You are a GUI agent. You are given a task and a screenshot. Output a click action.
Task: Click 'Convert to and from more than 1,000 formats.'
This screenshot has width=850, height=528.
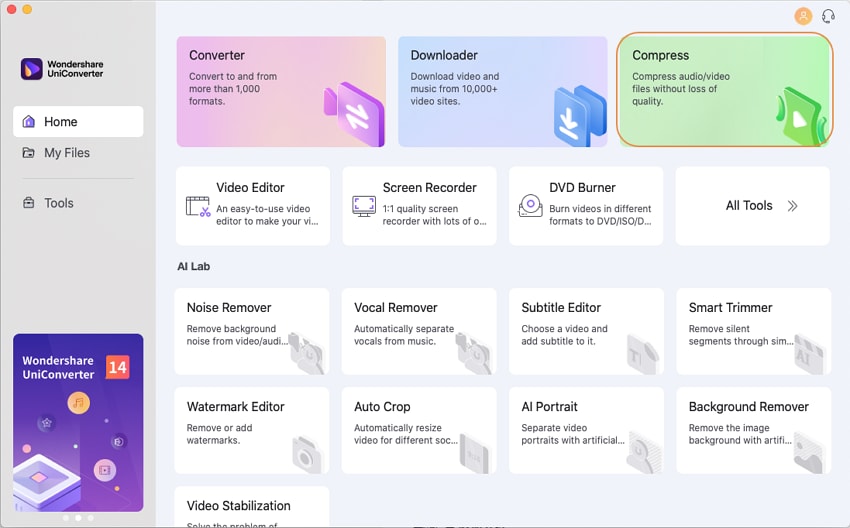[233, 89]
